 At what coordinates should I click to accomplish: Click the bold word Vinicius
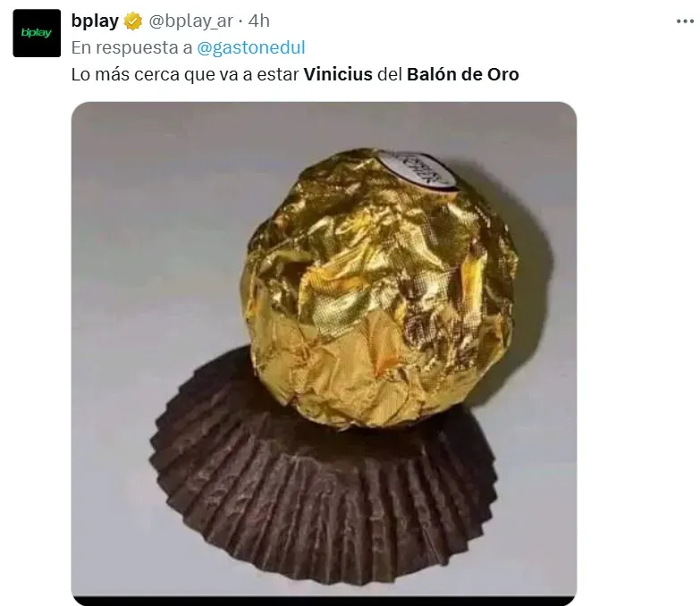[x=338, y=74]
